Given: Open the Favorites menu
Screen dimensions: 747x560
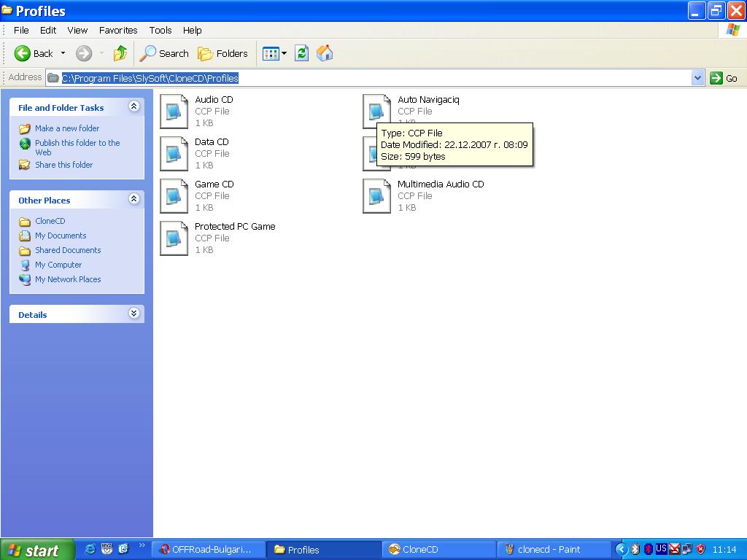Looking at the screenshot, I should coord(118,31).
